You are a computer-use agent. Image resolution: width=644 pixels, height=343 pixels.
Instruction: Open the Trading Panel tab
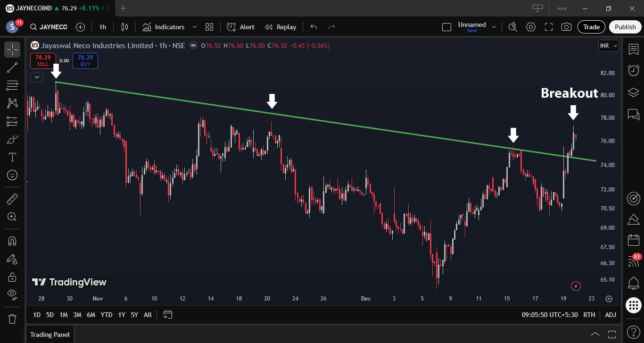coord(50,335)
